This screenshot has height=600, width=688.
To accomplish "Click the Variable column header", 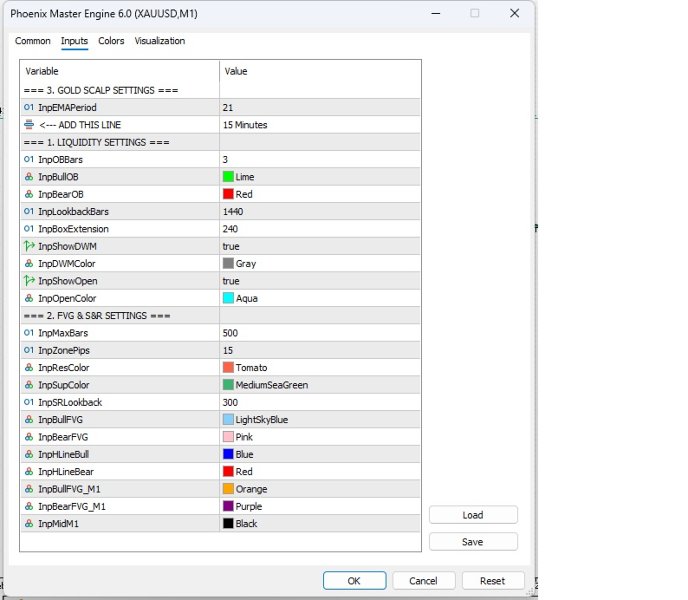I will click(x=42, y=71).
